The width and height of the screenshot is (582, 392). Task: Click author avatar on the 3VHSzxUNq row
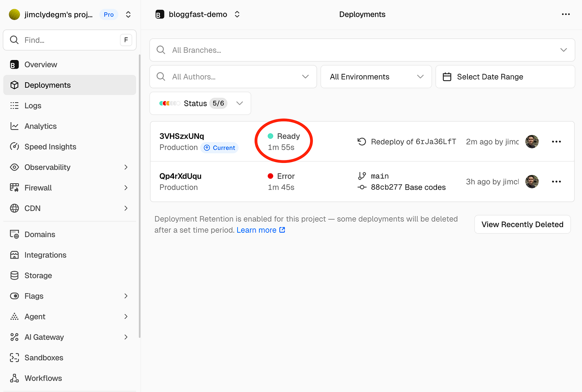532,141
